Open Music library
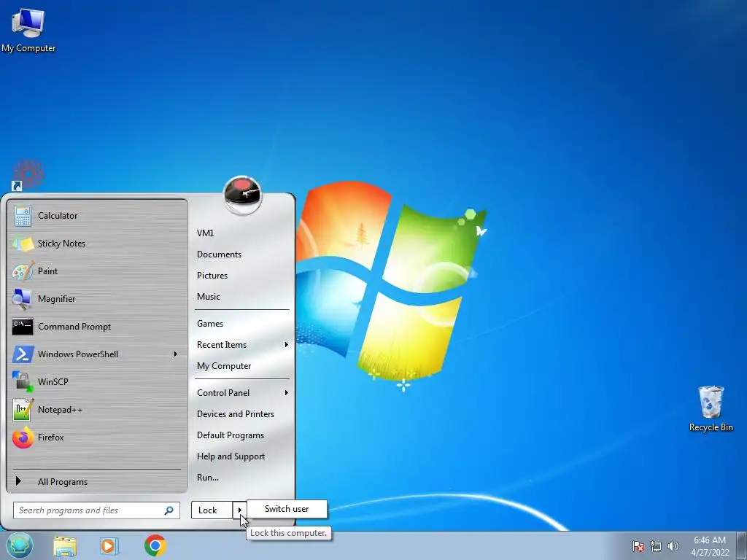 click(208, 296)
